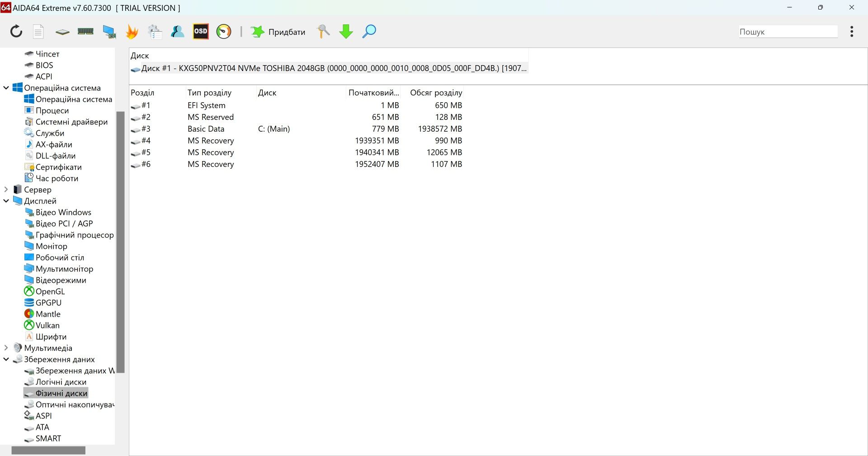The image size is (868, 456).
Task: Open the Report page icon
Action: click(38, 32)
